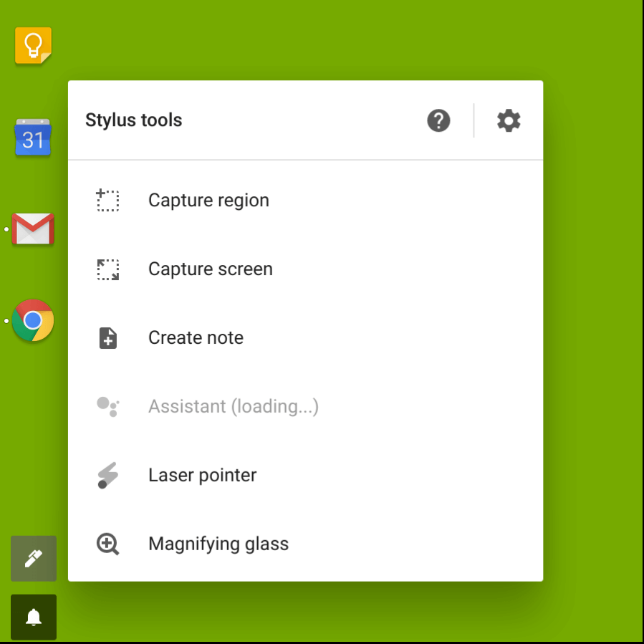Click the Chrome browser icon
Screen dimensions: 644x644
(33, 320)
